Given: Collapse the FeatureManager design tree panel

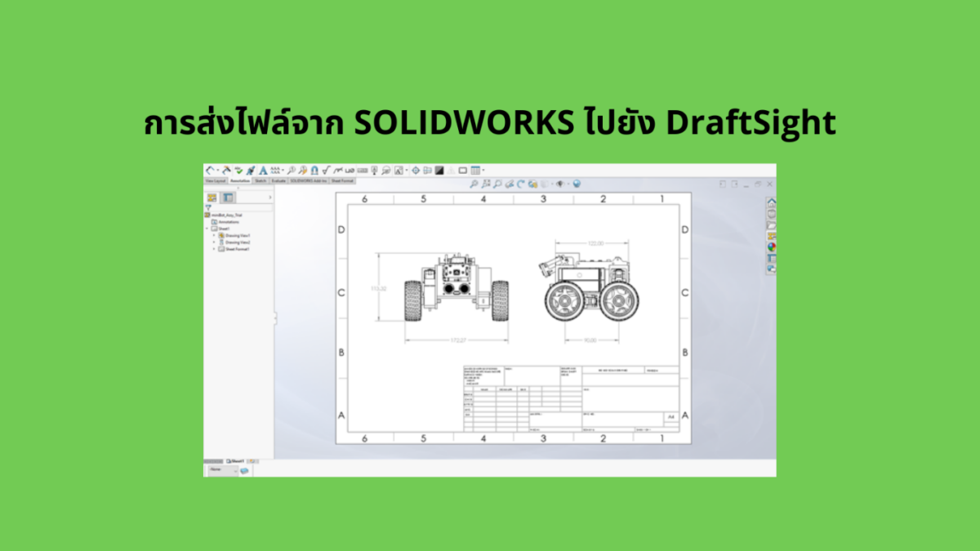Looking at the screenshot, I should [270, 198].
